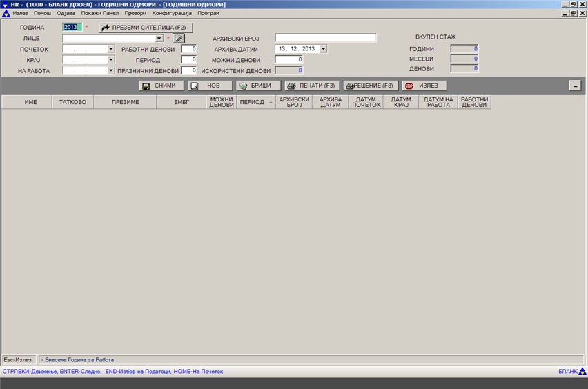Open the ПОЧЕТОК date dropdown
Image resolution: width=588 pixels, height=389 pixels.
pyautogui.click(x=111, y=49)
